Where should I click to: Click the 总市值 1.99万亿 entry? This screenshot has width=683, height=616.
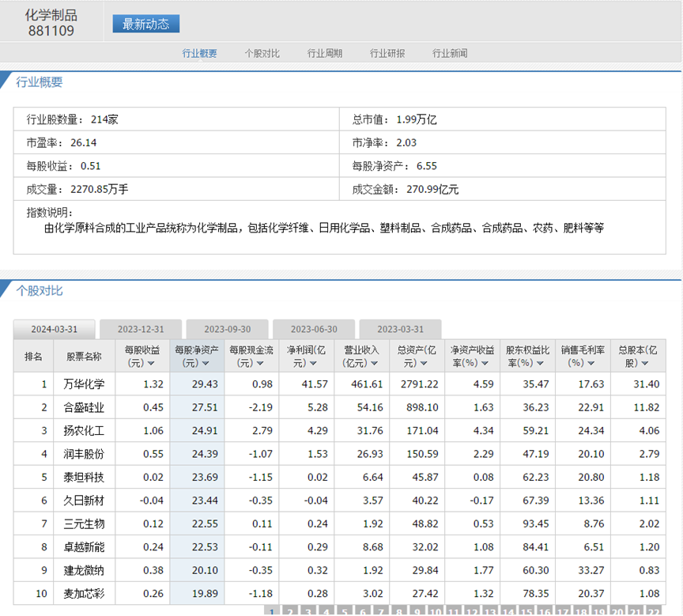394,119
